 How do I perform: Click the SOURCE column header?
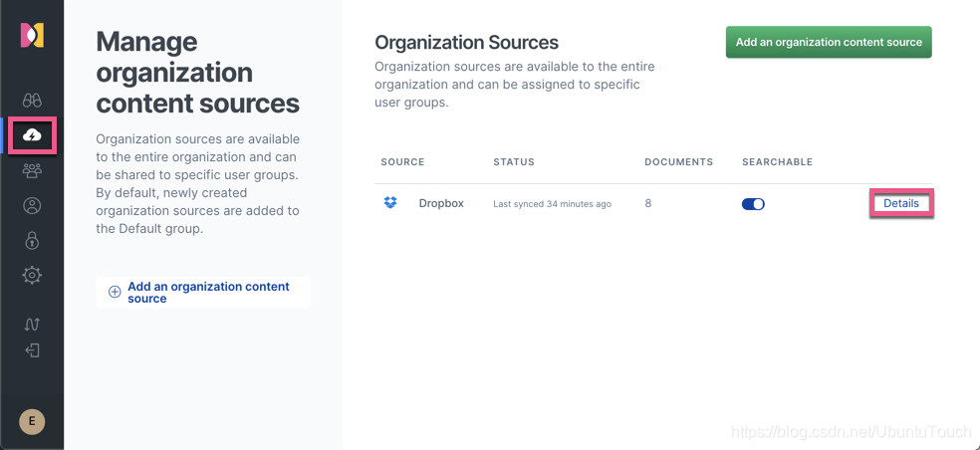pos(402,161)
